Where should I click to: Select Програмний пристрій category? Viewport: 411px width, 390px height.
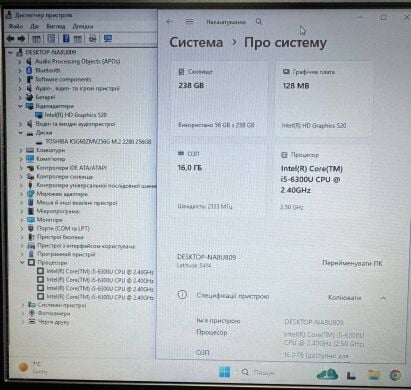[66, 254]
